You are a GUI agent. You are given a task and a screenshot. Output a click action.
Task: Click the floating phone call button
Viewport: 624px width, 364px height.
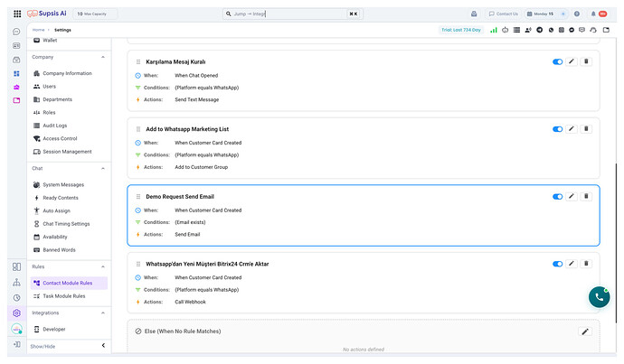(600, 297)
